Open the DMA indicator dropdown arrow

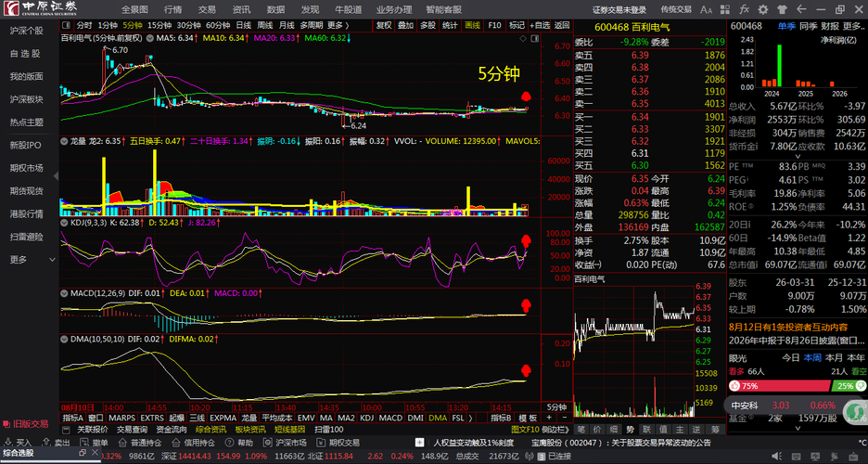[65, 339]
